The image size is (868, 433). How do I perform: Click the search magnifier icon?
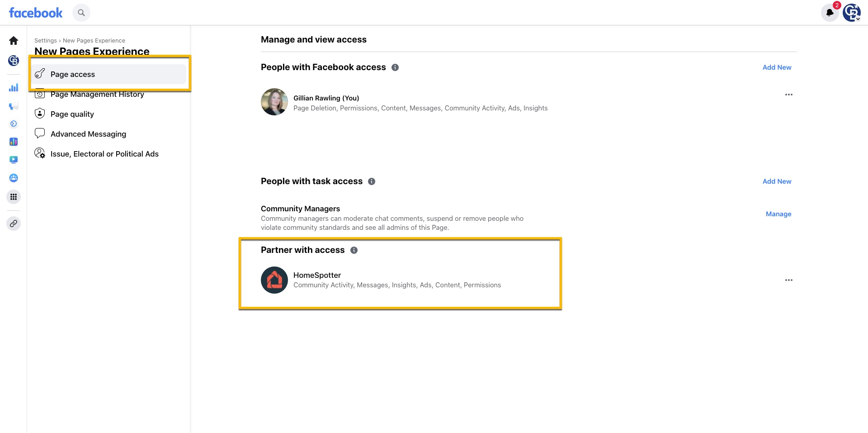click(x=81, y=13)
